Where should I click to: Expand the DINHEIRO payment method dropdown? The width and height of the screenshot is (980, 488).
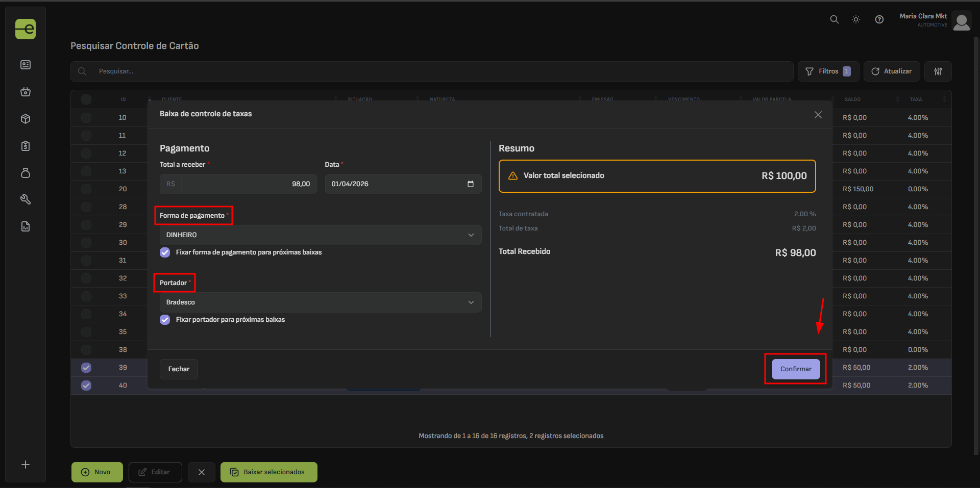pyautogui.click(x=320, y=235)
